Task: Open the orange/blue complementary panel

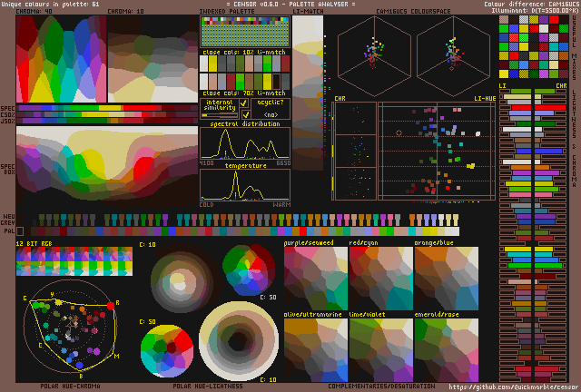Action: click(446, 279)
